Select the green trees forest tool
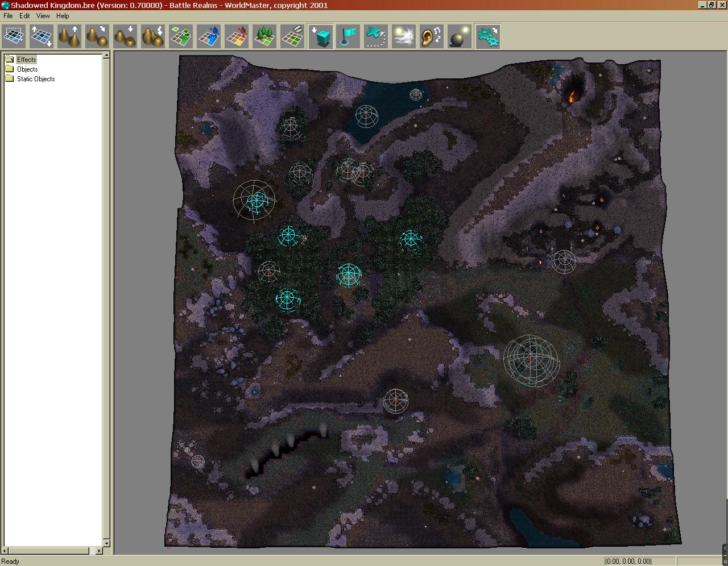This screenshot has height=566, width=728. point(264,36)
